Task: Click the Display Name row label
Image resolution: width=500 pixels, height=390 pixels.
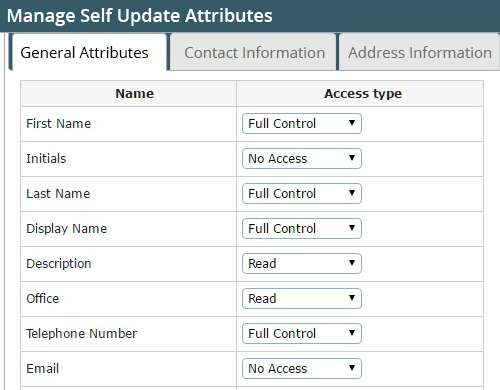Action: [67, 229]
